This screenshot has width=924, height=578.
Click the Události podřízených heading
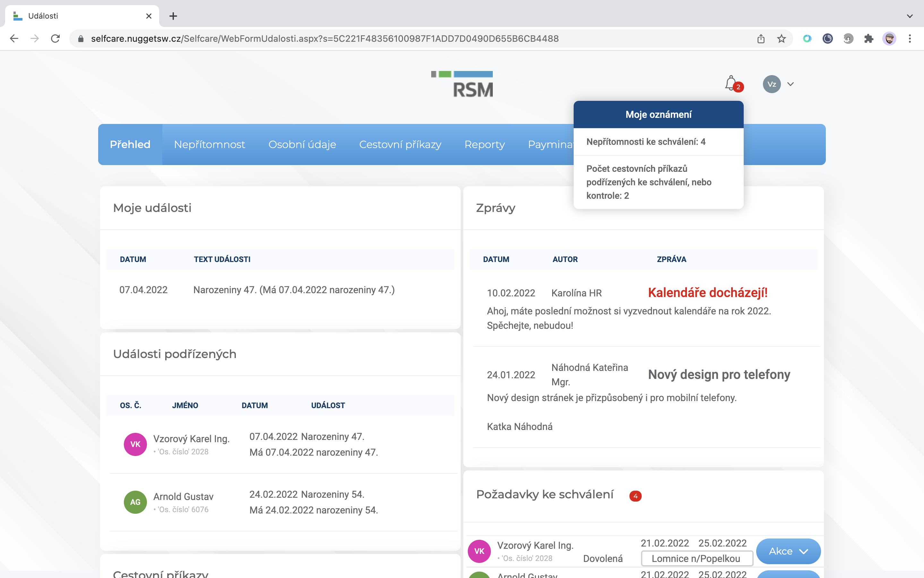point(175,354)
